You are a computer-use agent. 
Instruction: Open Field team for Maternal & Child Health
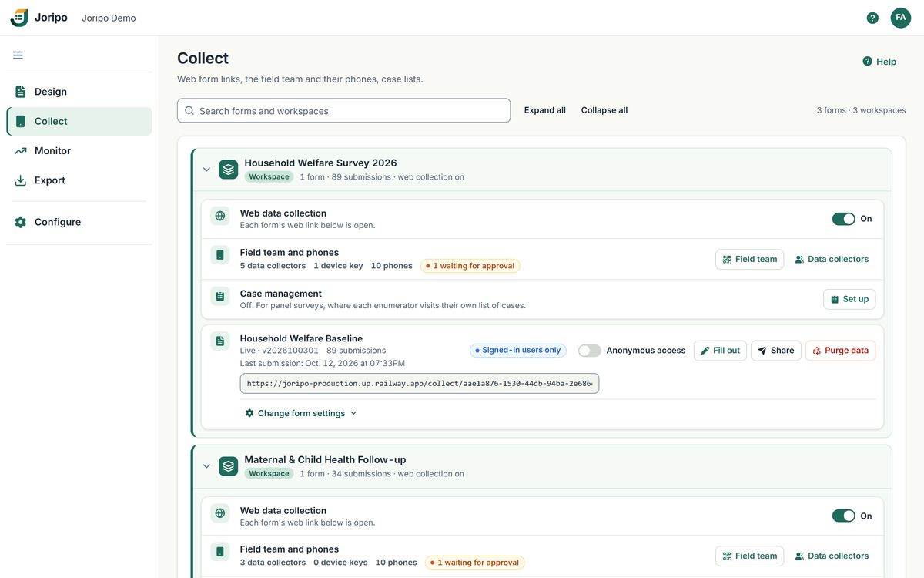point(749,556)
